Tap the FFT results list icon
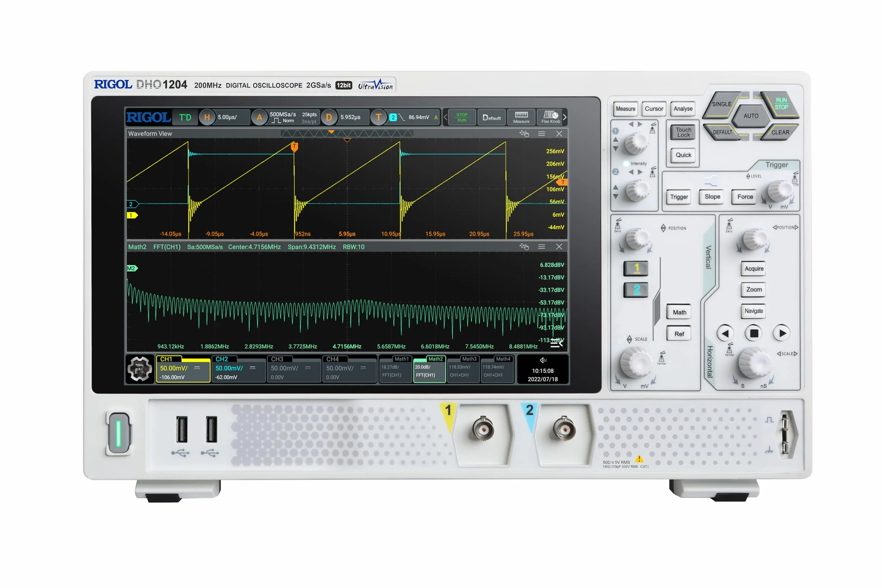 click(556, 343)
